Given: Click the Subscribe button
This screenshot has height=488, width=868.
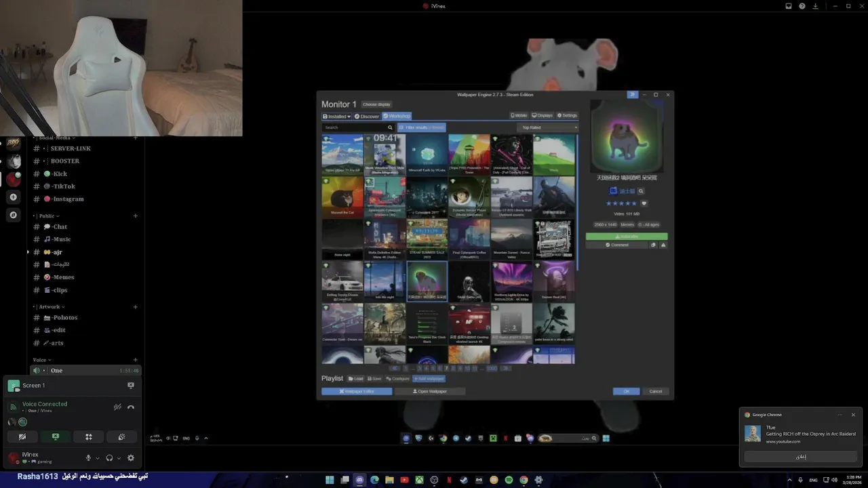Looking at the screenshot, I should [627, 237].
